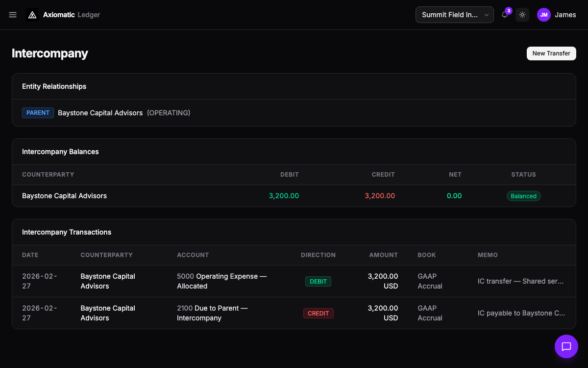Open the 5000 Operating Expense transaction row

[x=221, y=281]
